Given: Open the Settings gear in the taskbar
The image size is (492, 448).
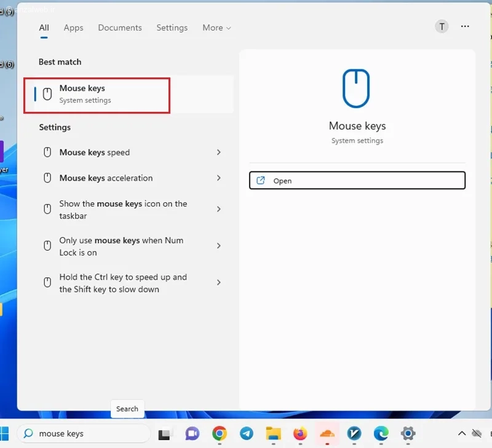Looking at the screenshot, I should (x=408, y=433).
